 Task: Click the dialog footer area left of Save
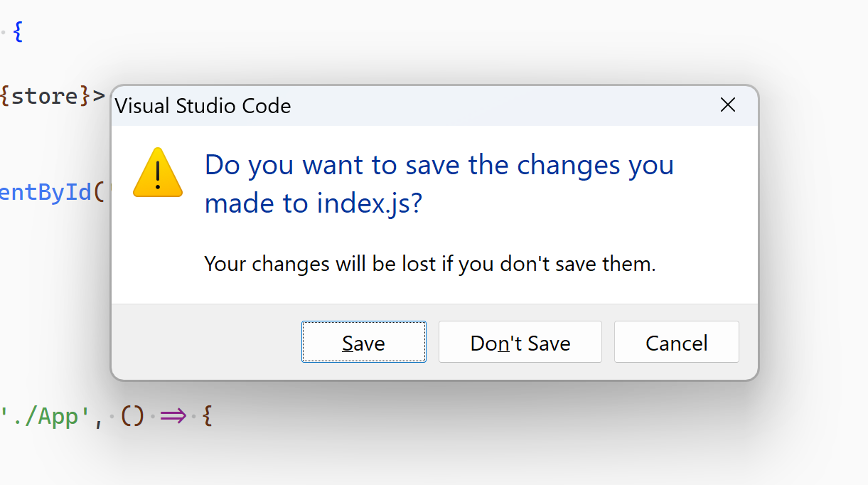(x=206, y=342)
